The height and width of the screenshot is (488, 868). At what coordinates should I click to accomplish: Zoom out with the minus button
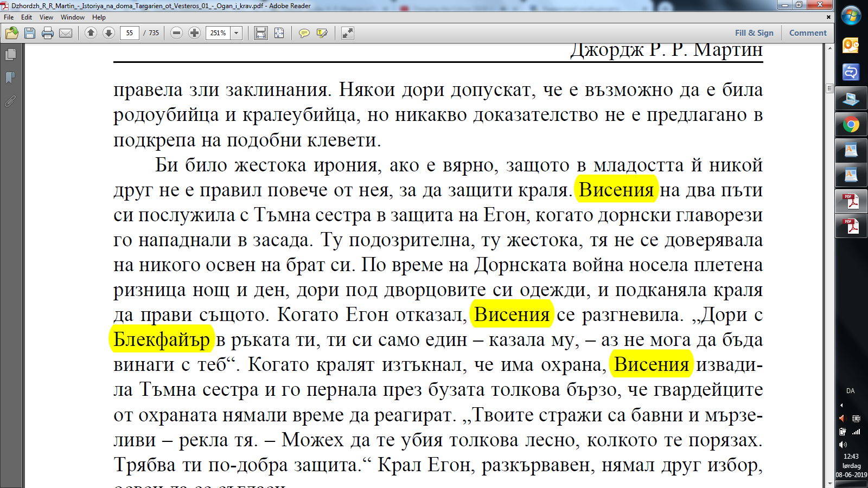(176, 33)
